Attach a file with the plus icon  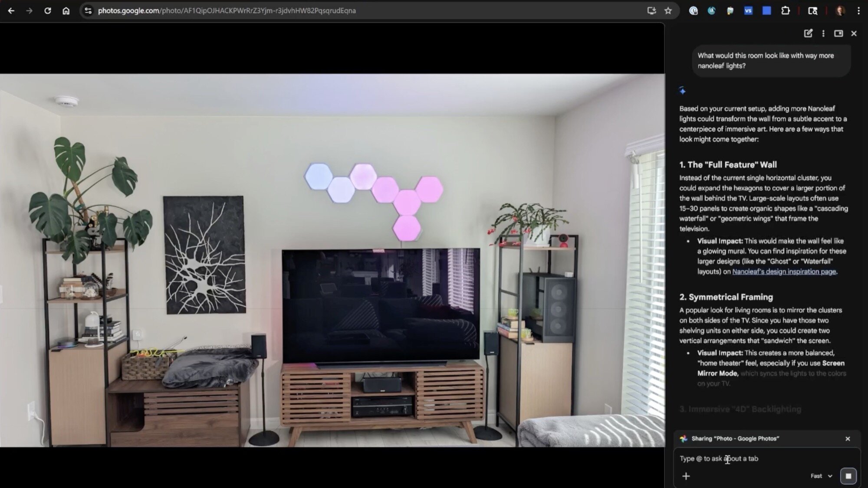pos(686,476)
